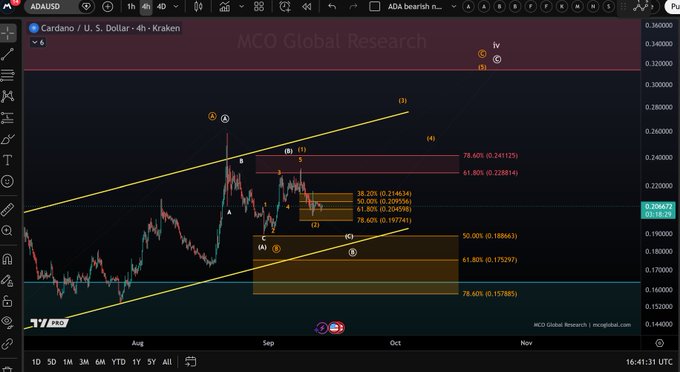Open the forecasting and measurement tools
This screenshot has height=372, width=680.
7,117
